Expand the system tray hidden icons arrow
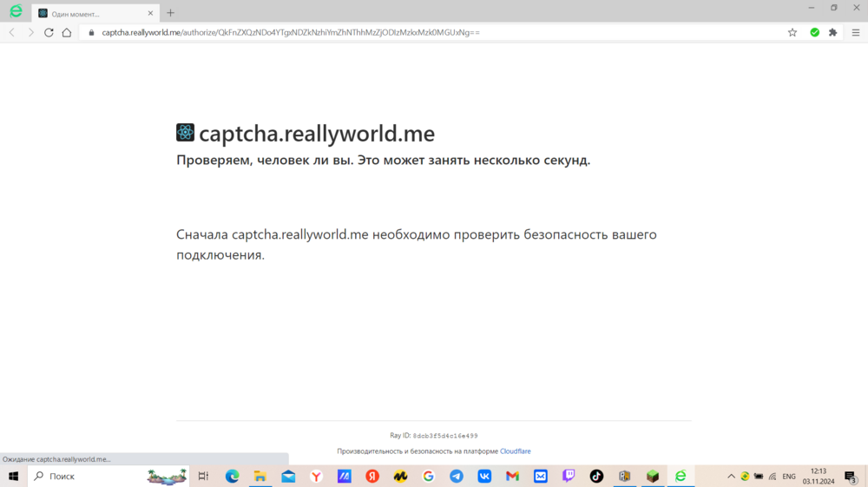 [731, 476]
